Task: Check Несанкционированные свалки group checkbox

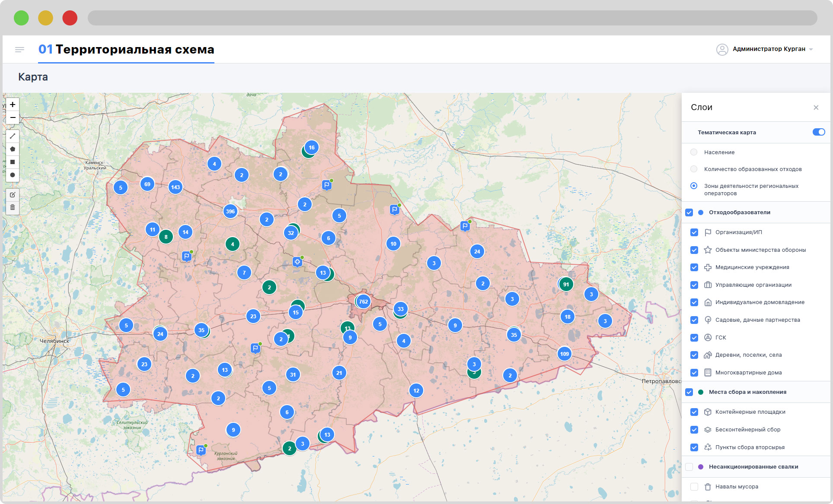Action: click(x=689, y=467)
